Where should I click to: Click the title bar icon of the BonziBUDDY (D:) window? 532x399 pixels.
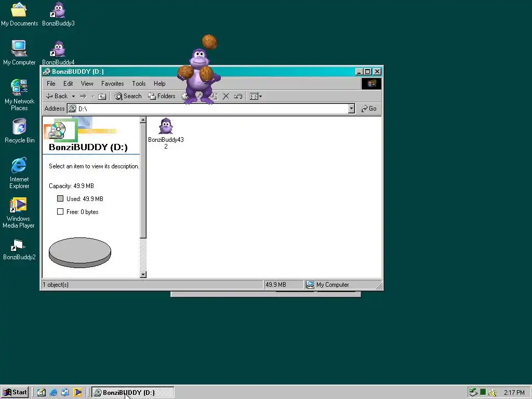click(x=47, y=72)
